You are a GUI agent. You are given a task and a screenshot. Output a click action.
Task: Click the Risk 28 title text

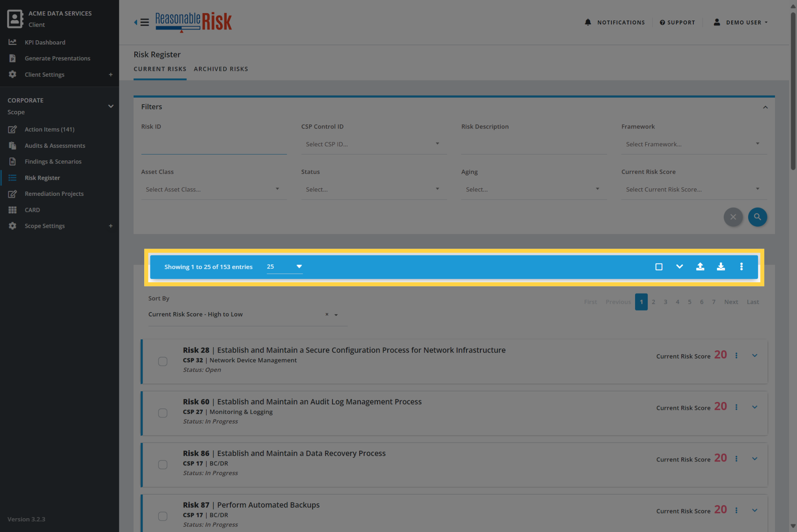pyautogui.click(x=344, y=350)
